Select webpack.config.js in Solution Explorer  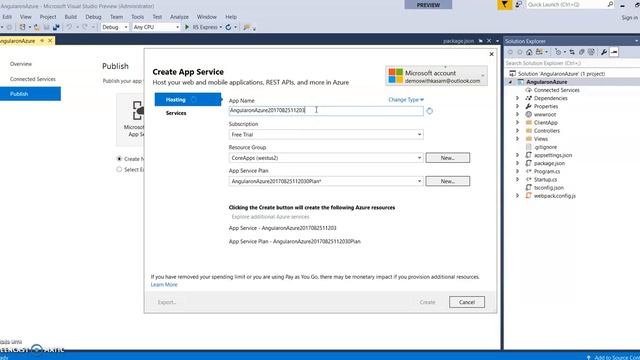554,196
